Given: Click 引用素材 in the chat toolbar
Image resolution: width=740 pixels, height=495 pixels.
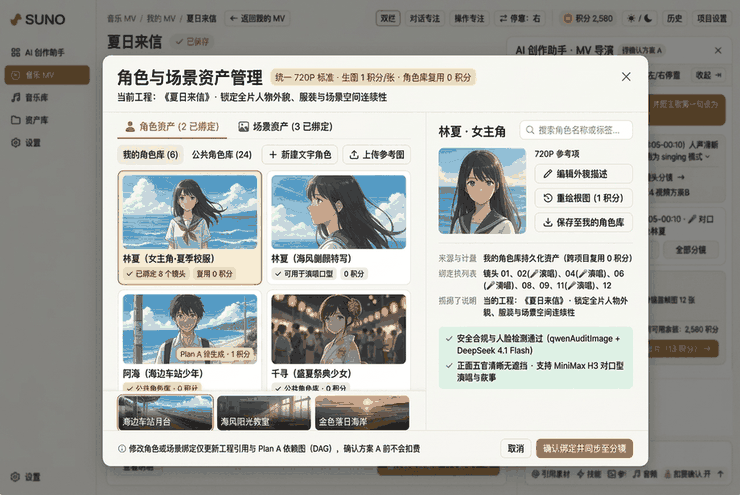Looking at the screenshot, I should [551, 474].
